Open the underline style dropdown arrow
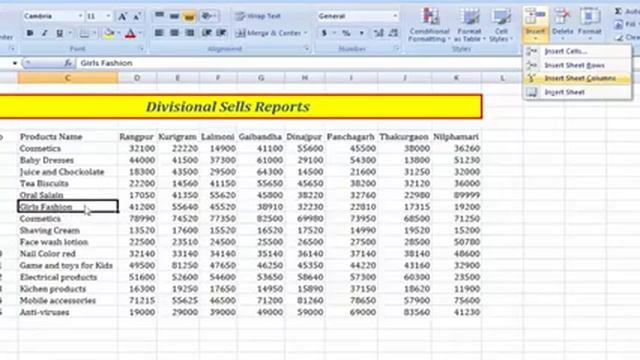This screenshot has width=640, height=360. 70,33
